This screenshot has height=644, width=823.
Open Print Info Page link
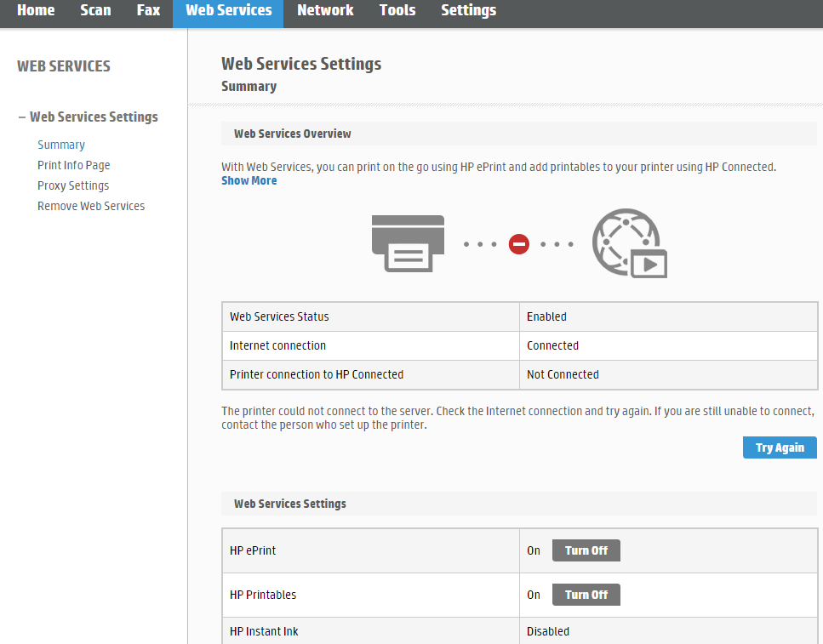74,165
